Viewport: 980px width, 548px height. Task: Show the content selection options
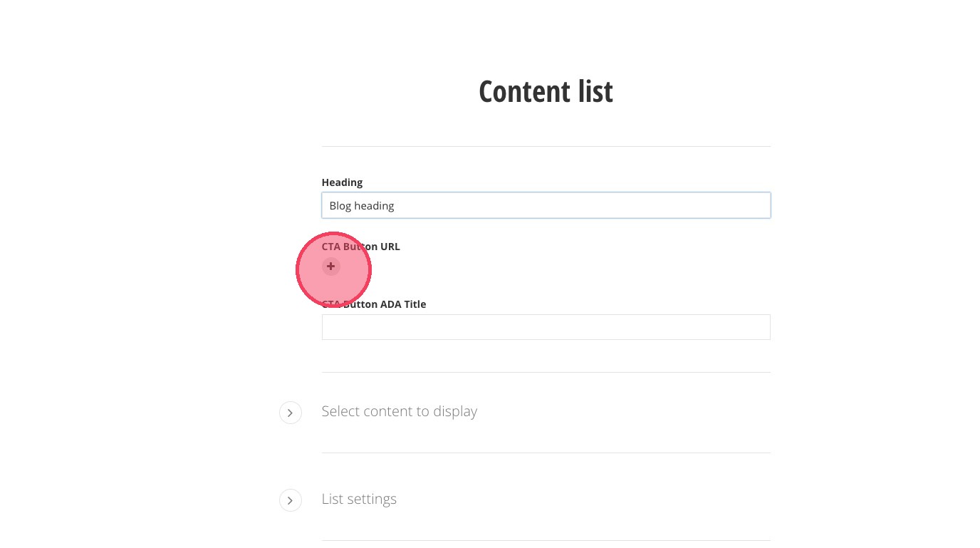pyautogui.click(x=291, y=413)
